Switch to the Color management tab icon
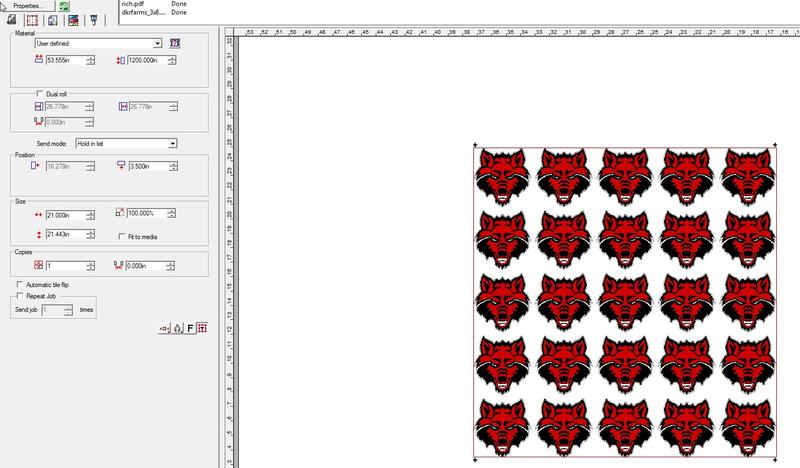This screenshot has height=468, width=800. 73,20
